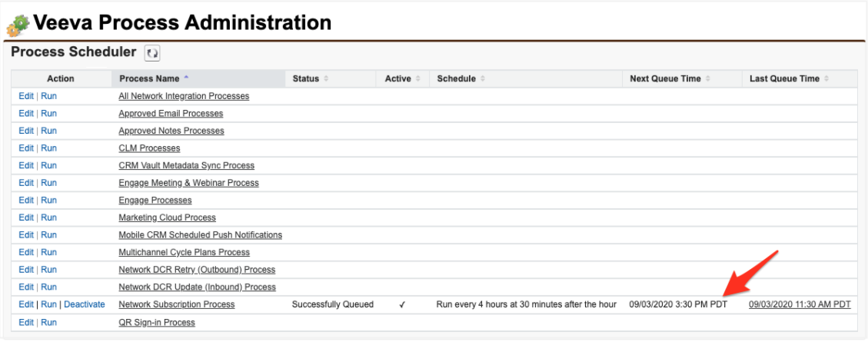Run the CLM Processes
The width and height of the screenshot is (868, 342).
point(48,148)
